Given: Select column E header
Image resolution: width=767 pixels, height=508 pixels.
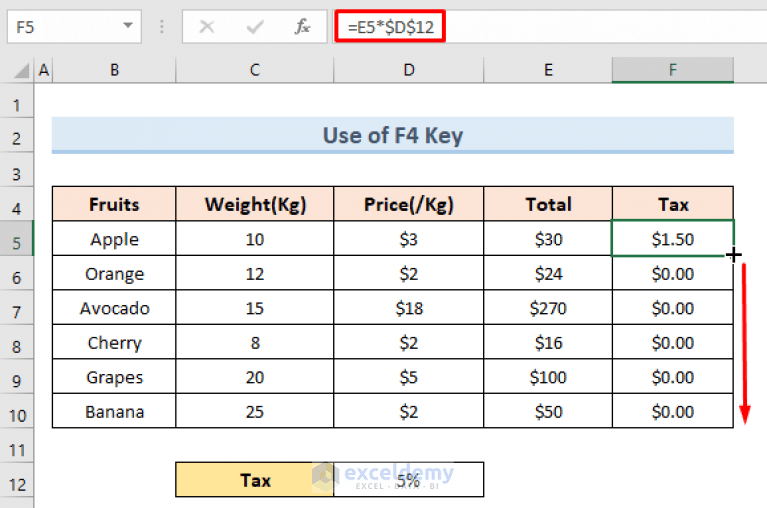Looking at the screenshot, I should point(548,70).
